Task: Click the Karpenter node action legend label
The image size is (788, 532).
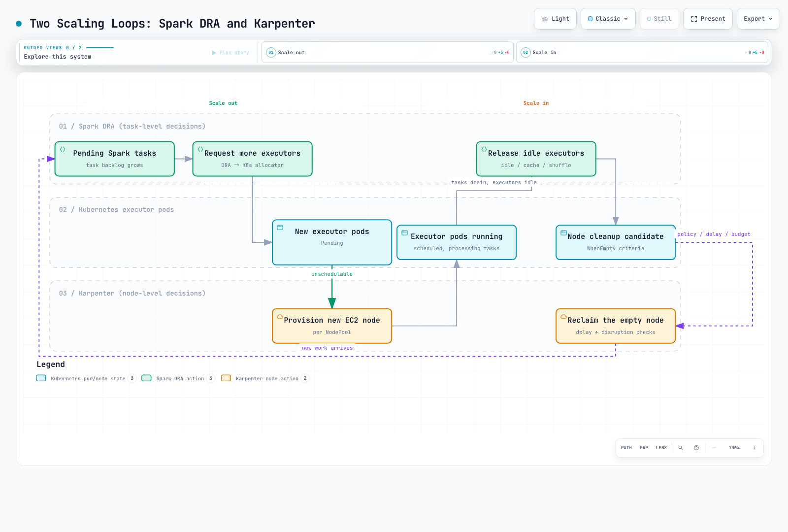Action: point(267,379)
